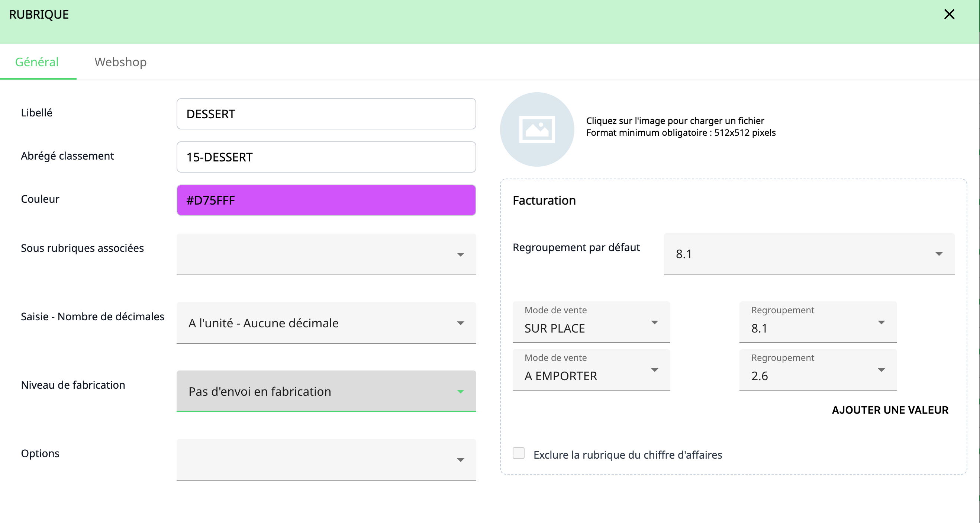Switch to the Général tab
This screenshot has width=980, height=523.
[37, 62]
